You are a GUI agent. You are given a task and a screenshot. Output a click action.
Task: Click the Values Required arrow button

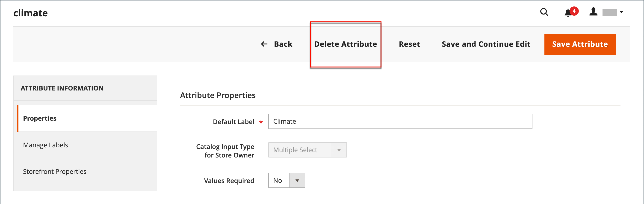click(297, 180)
